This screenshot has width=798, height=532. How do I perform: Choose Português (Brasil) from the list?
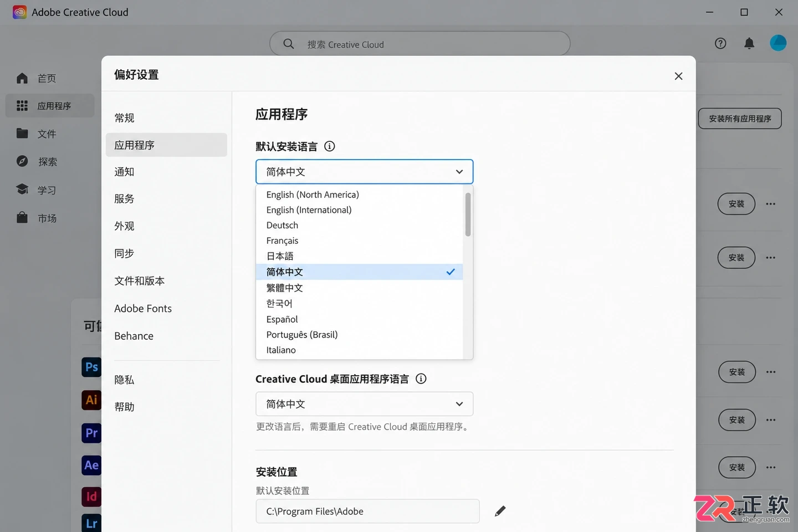pyautogui.click(x=359, y=335)
